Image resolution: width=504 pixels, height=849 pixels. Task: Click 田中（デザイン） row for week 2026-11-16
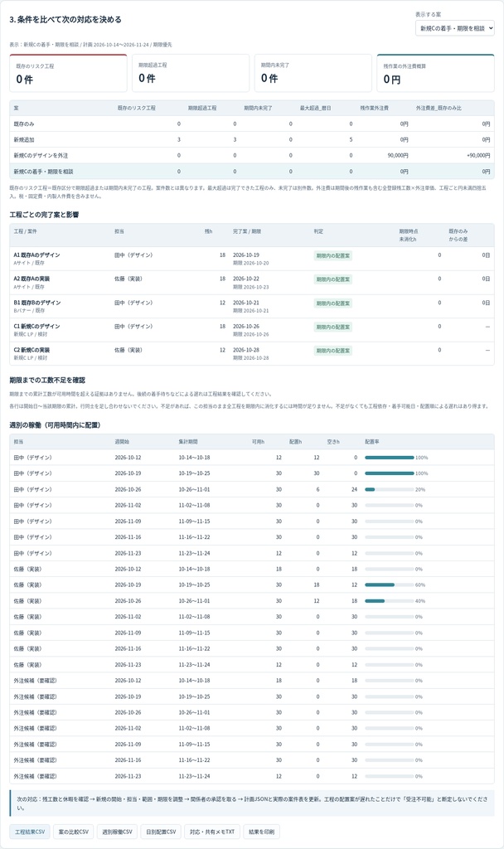(252, 537)
